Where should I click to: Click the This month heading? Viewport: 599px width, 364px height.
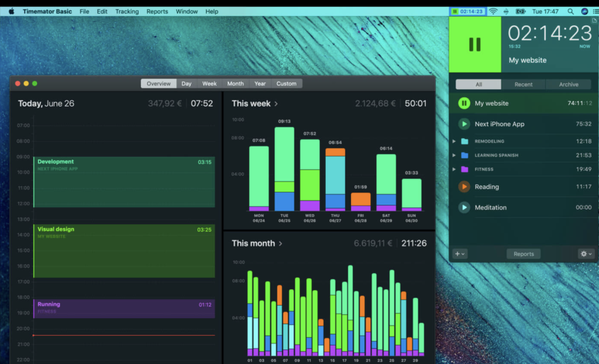[x=253, y=244]
